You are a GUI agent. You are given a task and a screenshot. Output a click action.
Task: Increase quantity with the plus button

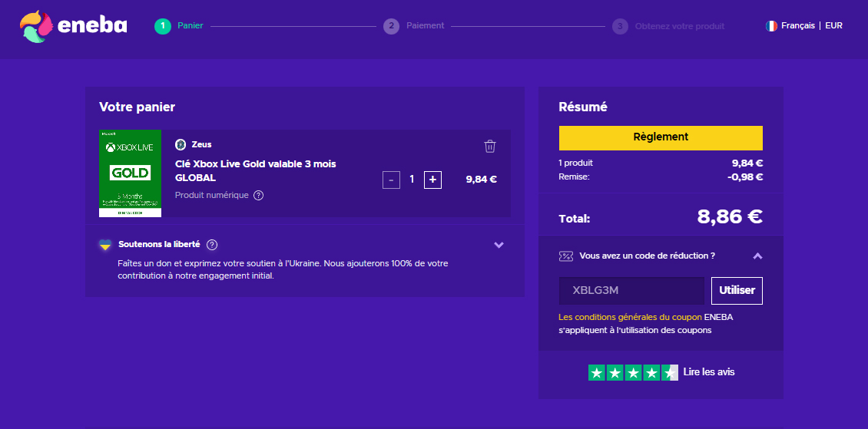432,180
